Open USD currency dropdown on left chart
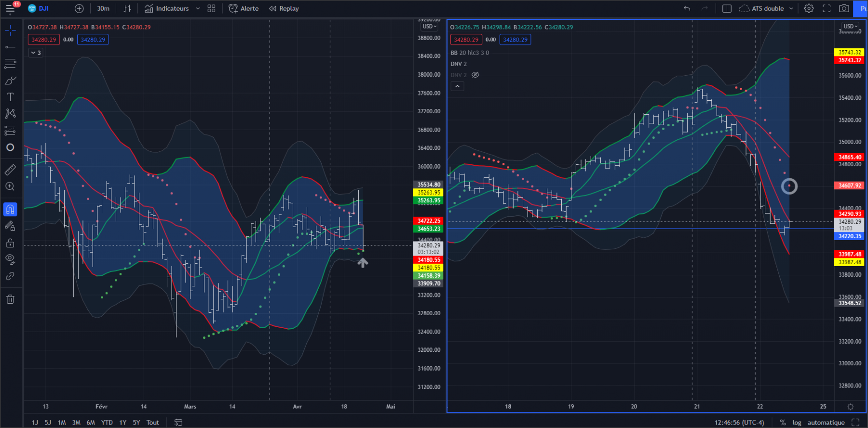 click(429, 27)
